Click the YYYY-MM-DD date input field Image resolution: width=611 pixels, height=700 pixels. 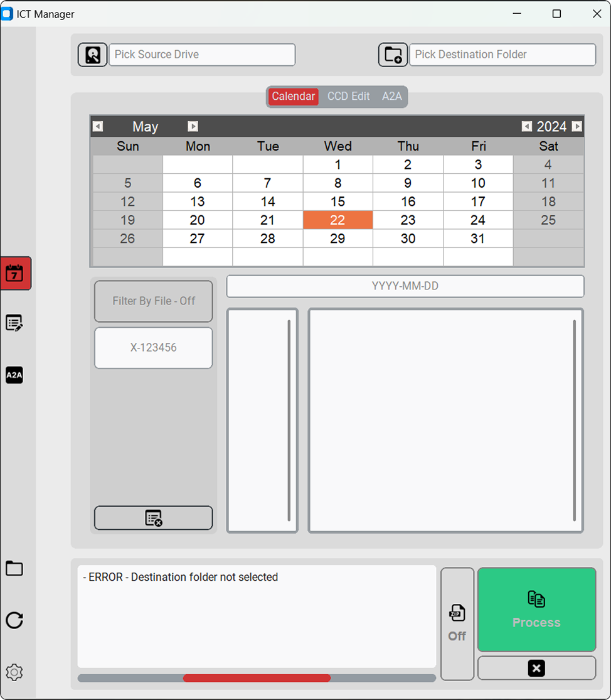click(405, 286)
